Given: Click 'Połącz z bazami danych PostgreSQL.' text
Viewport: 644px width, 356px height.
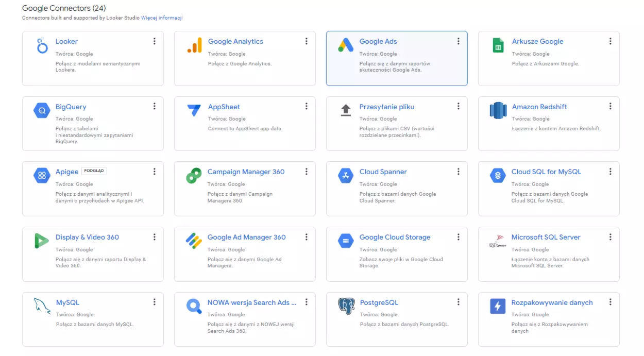Looking at the screenshot, I should [405, 325].
